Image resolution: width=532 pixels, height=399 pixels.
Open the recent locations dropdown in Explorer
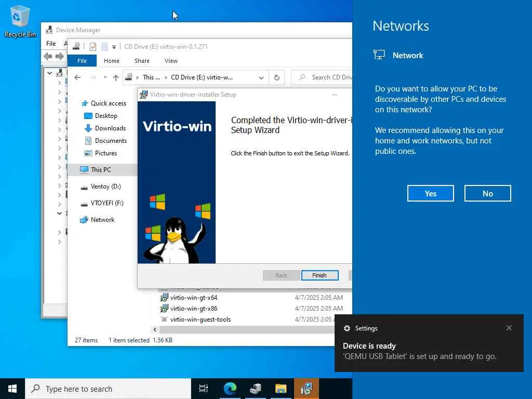point(105,77)
